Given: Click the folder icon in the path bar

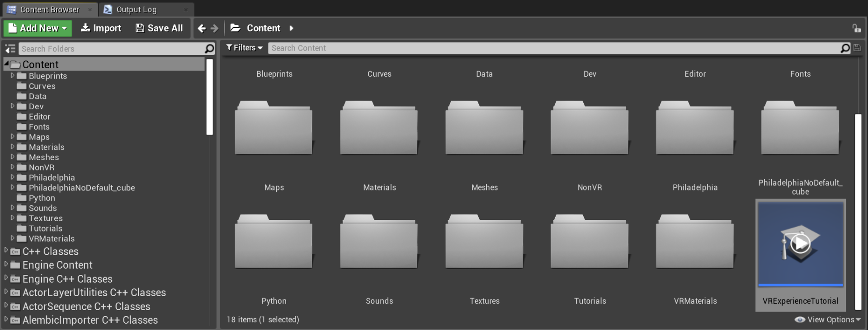Looking at the screenshot, I should [x=235, y=28].
